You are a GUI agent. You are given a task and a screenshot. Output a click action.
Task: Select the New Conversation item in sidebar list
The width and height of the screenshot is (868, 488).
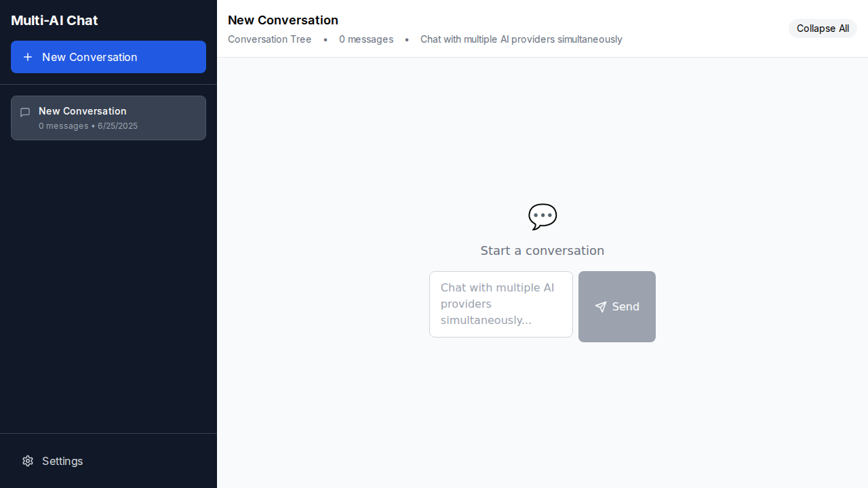[108, 118]
